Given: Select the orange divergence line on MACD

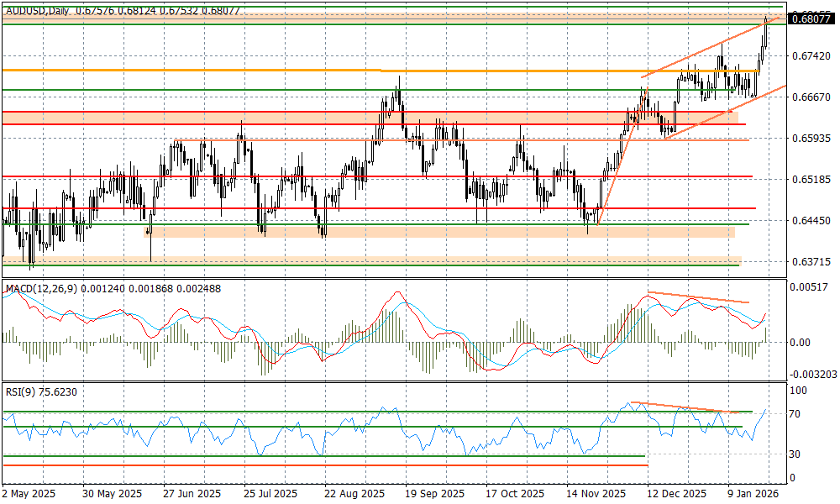Looking at the screenshot, I should (697, 297).
